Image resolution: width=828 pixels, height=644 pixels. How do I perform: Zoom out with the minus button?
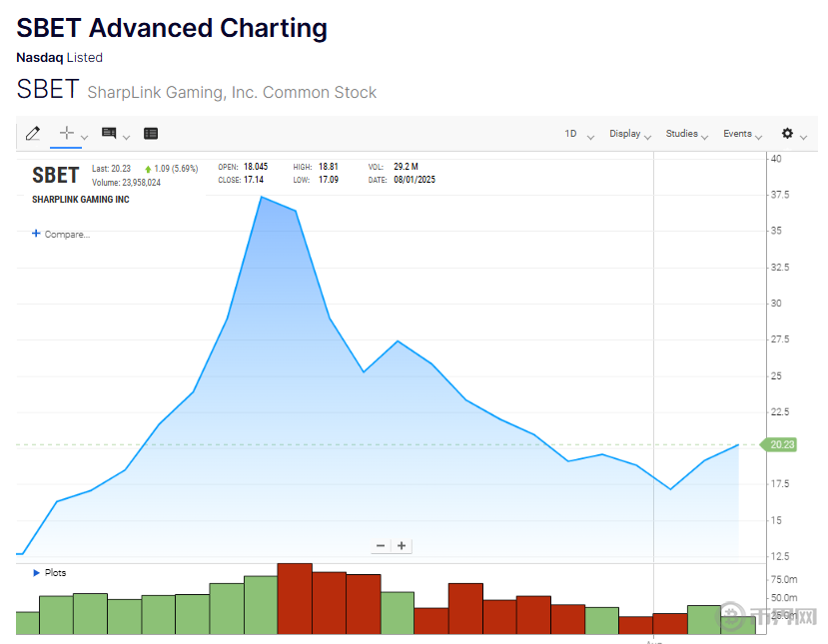point(381,545)
